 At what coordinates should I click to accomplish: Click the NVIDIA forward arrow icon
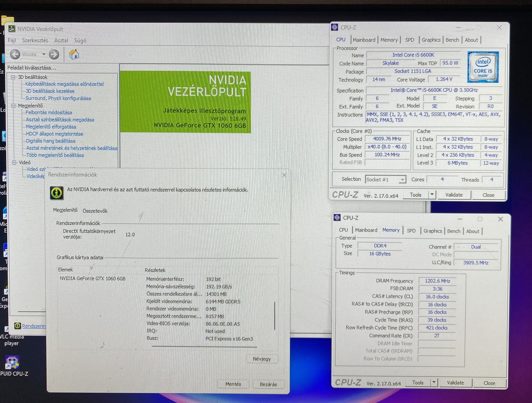pyautogui.click(x=54, y=54)
